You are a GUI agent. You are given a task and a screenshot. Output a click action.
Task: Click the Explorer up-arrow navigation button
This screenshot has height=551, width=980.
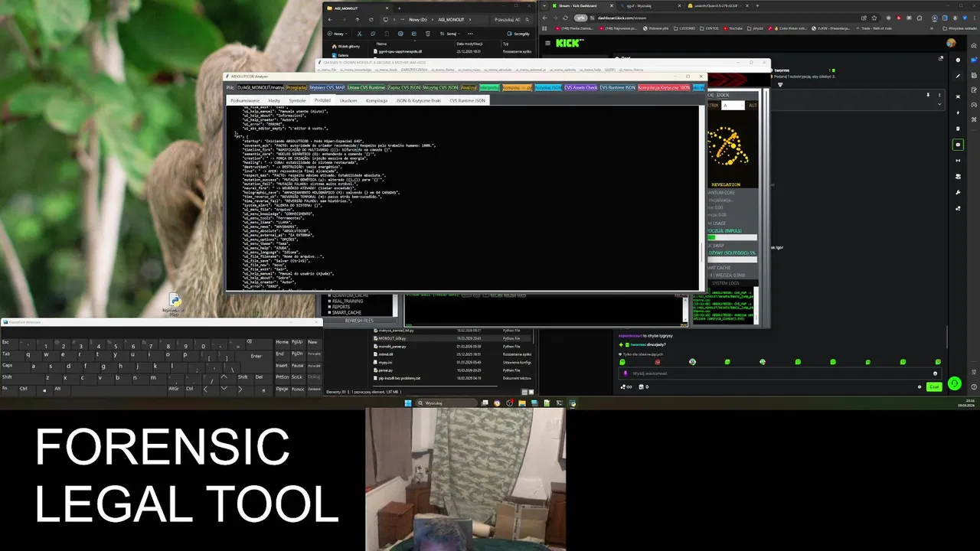coord(358,19)
